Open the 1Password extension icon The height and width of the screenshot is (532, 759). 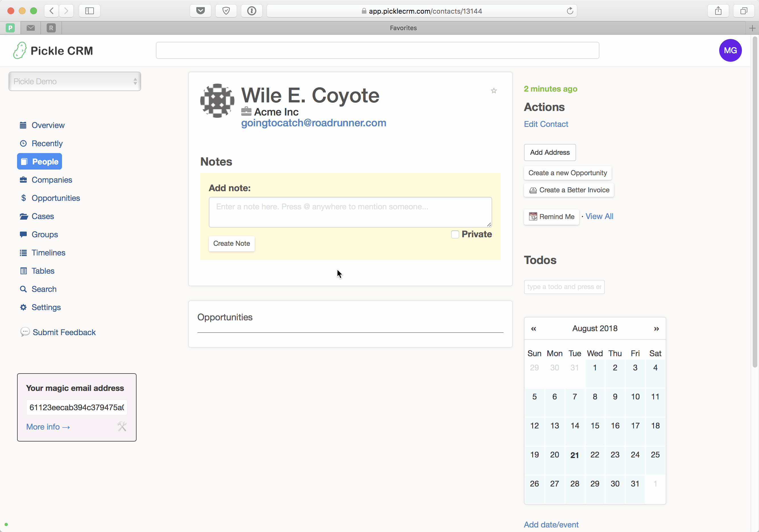pos(252,11)
